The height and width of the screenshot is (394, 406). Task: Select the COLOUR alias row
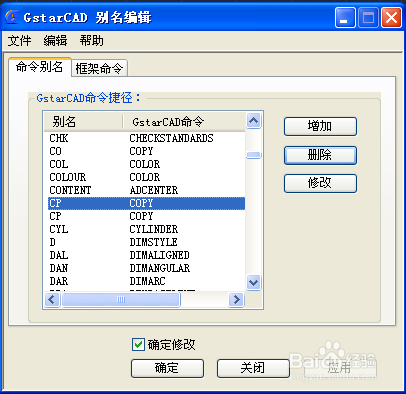coord(147,177)
